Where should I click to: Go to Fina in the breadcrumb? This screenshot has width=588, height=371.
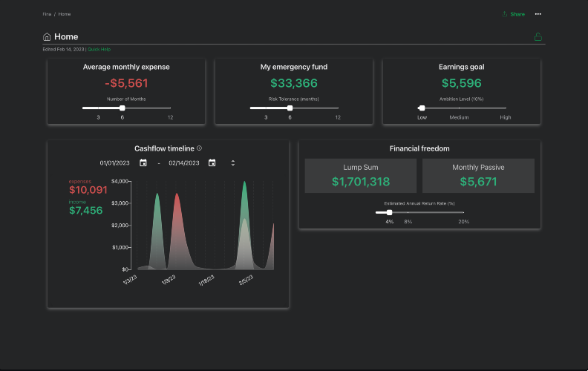47,14
